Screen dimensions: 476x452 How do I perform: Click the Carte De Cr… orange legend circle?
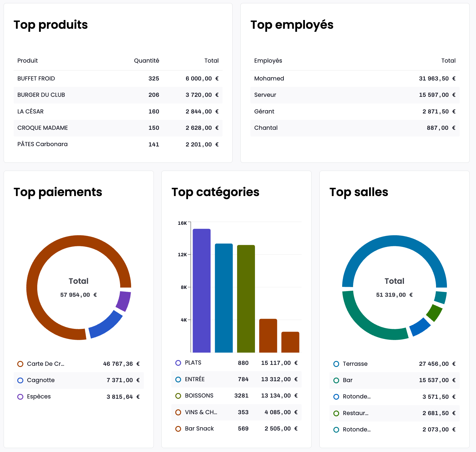pyautogui.click(x=20, y=364)
